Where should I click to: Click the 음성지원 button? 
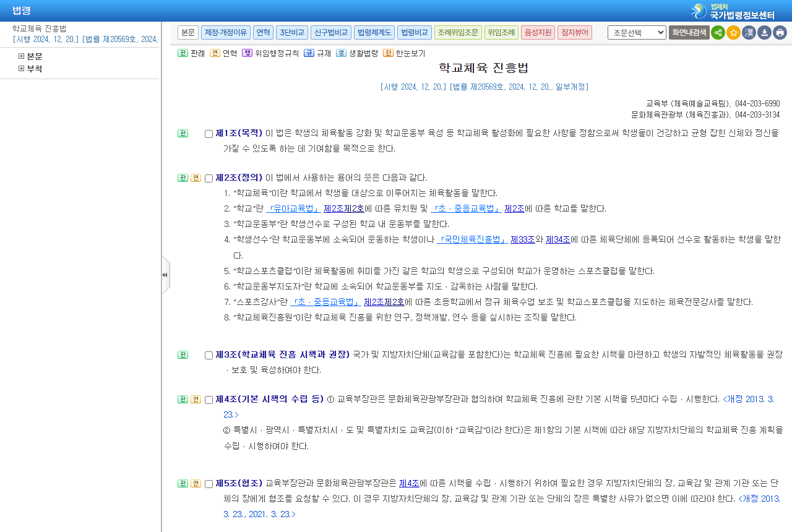tap(538, 33)
